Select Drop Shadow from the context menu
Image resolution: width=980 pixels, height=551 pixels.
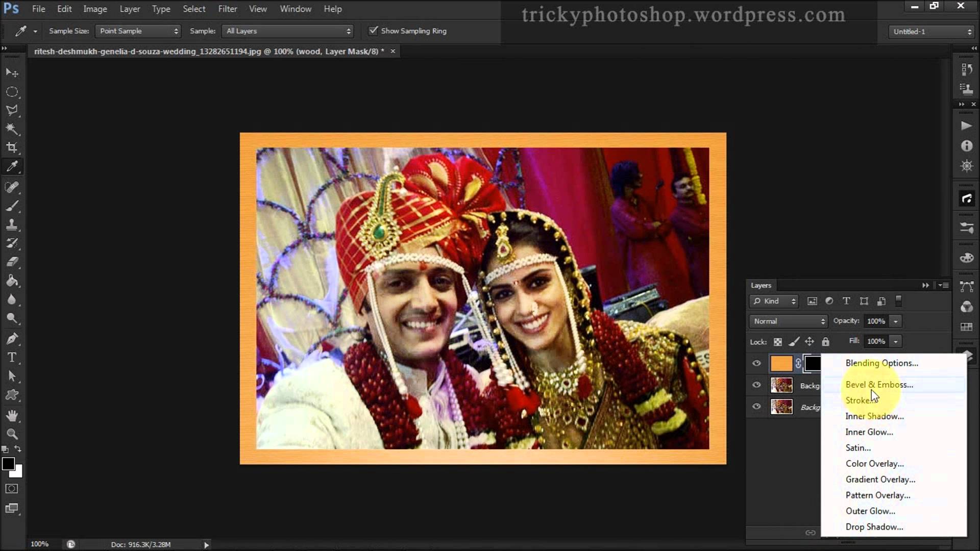(874, 527)
